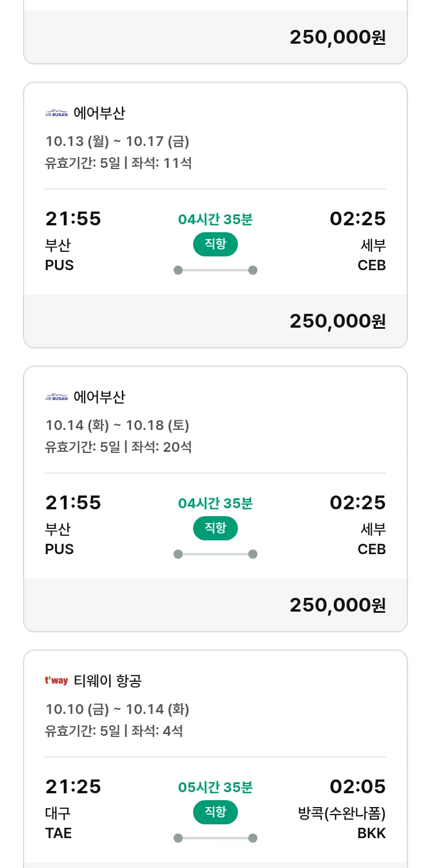This screenshot has width=431, height=868.
Task: Click the date range 10.14 (화) ~ 10.18 (토)
Action: click(x=117, y=425)
